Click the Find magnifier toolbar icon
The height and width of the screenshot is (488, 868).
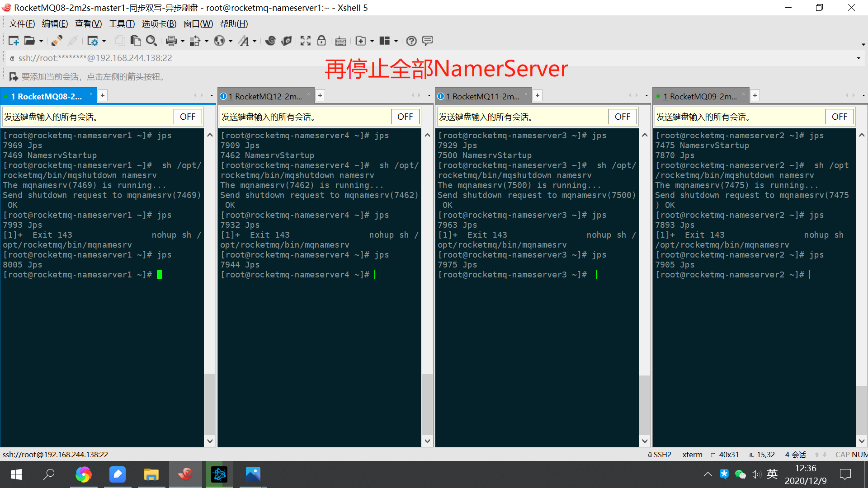point(151,41)
